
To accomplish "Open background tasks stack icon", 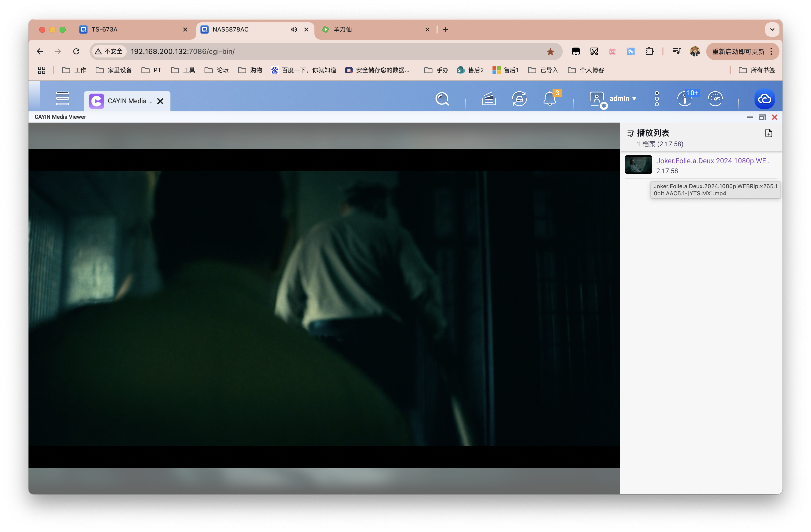I will (488, 99).
